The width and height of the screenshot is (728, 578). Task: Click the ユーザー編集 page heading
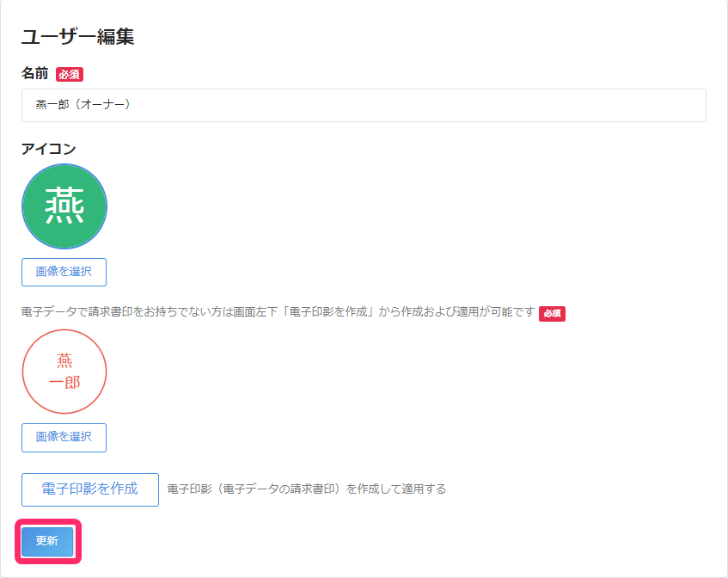[77, 37]
